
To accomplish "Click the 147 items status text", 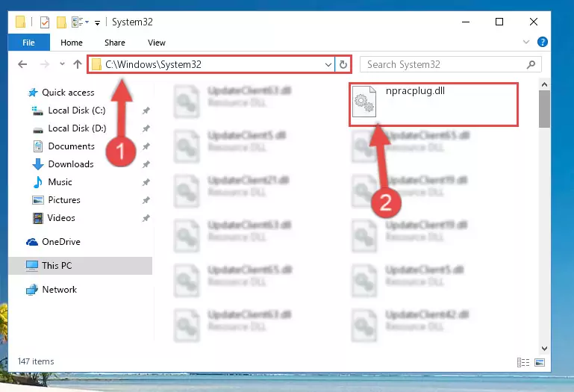I will pos(36,361).
